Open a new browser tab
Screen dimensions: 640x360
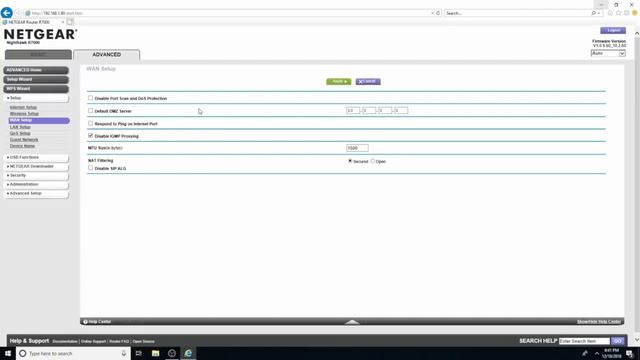click(70, 22)
